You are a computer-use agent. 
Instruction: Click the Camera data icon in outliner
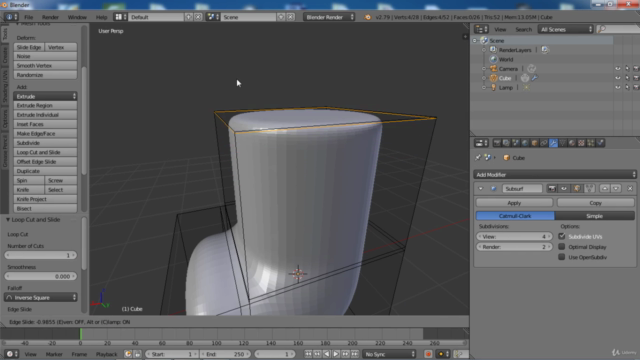click(531, 69)
